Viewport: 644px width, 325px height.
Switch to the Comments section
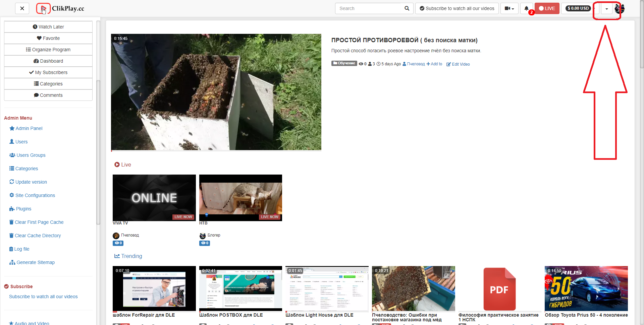[48, 95]
